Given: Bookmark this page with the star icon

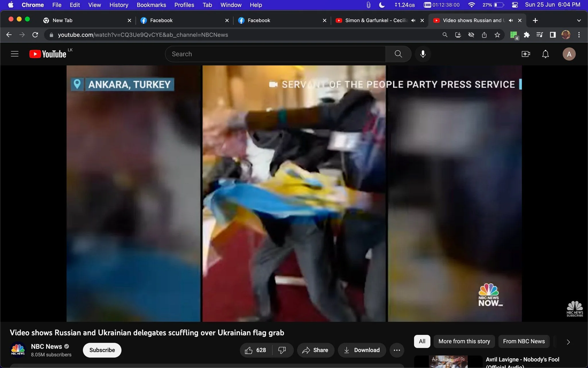Looking at the screenshot, I should [x=497, y=35].
